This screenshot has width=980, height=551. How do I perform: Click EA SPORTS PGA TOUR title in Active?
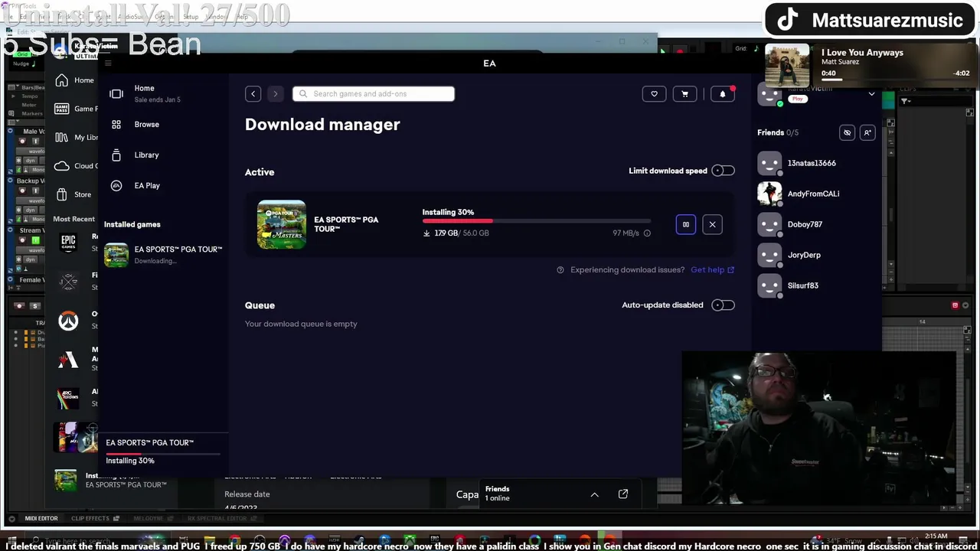tap(346, 224)
